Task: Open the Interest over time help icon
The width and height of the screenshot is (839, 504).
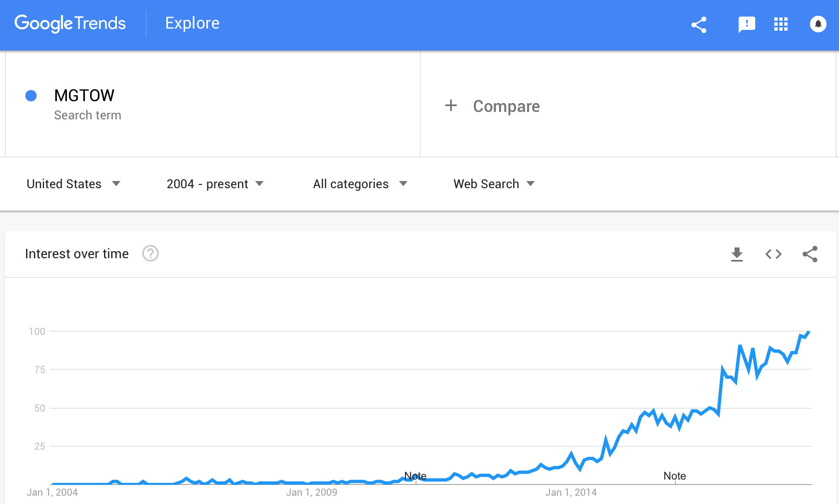Action: pos(150,254)
